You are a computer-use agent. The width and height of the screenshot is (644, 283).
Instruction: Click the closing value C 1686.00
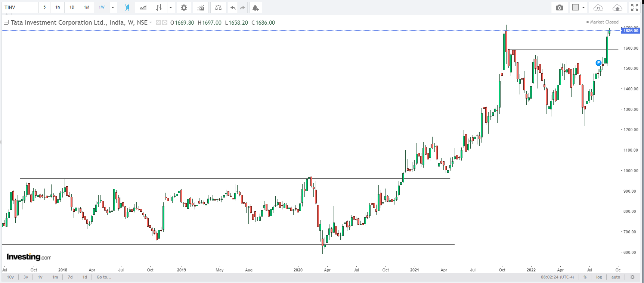click(263, 22)
